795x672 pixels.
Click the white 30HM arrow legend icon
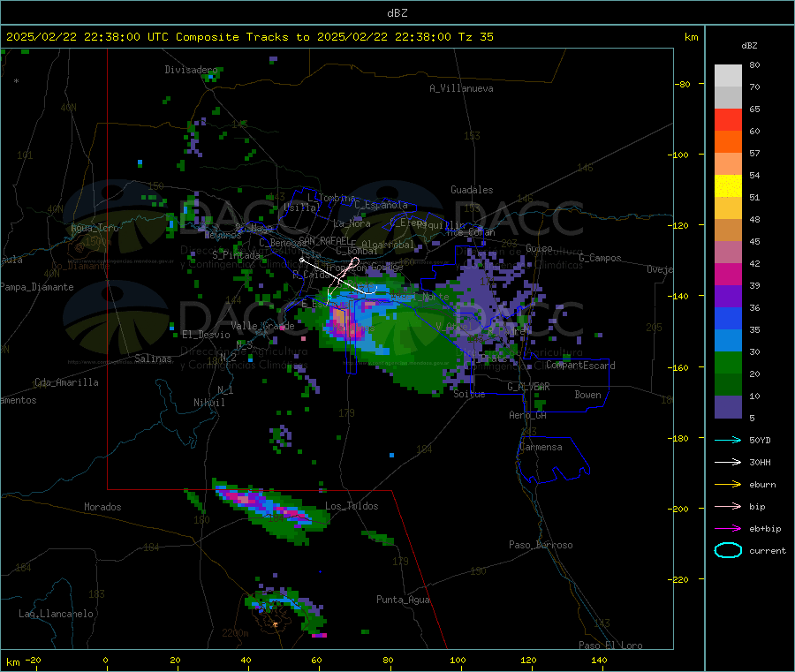(x=728, y=462)
